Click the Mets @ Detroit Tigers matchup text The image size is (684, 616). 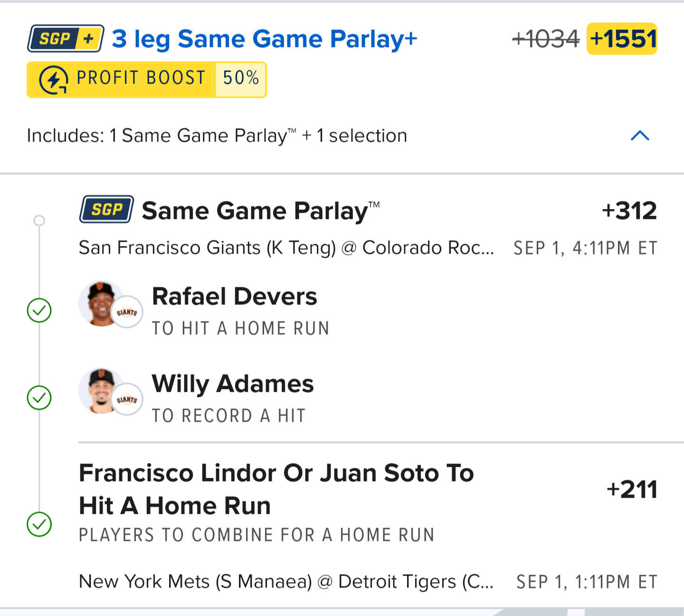click(x=286, y=582)
